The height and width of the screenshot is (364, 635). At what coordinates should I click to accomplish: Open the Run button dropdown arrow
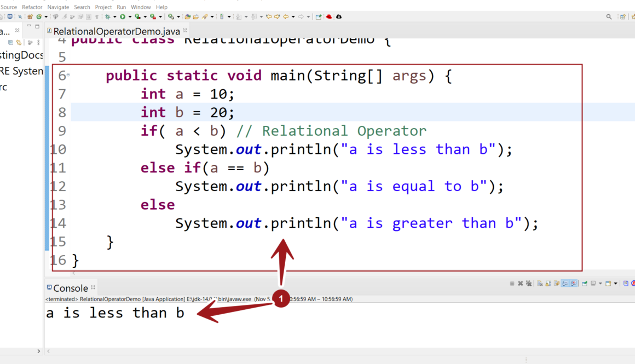[130, 17]
